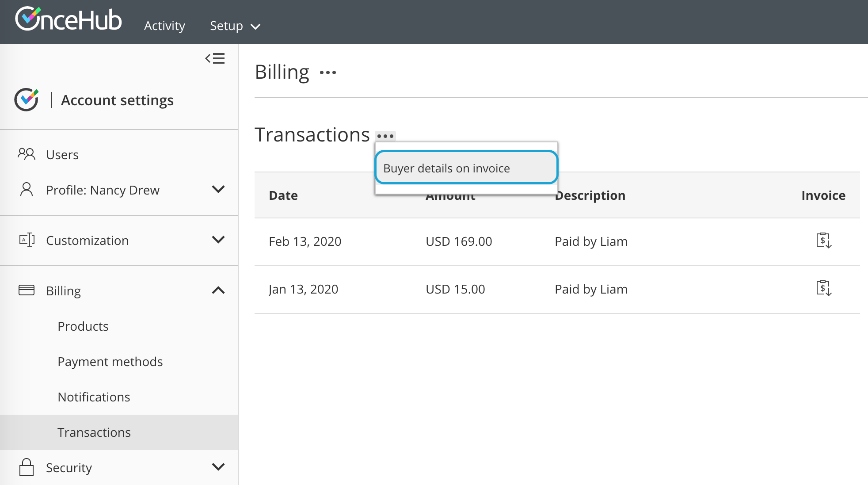Expand the Customization section chevron

tap(218, 240)
